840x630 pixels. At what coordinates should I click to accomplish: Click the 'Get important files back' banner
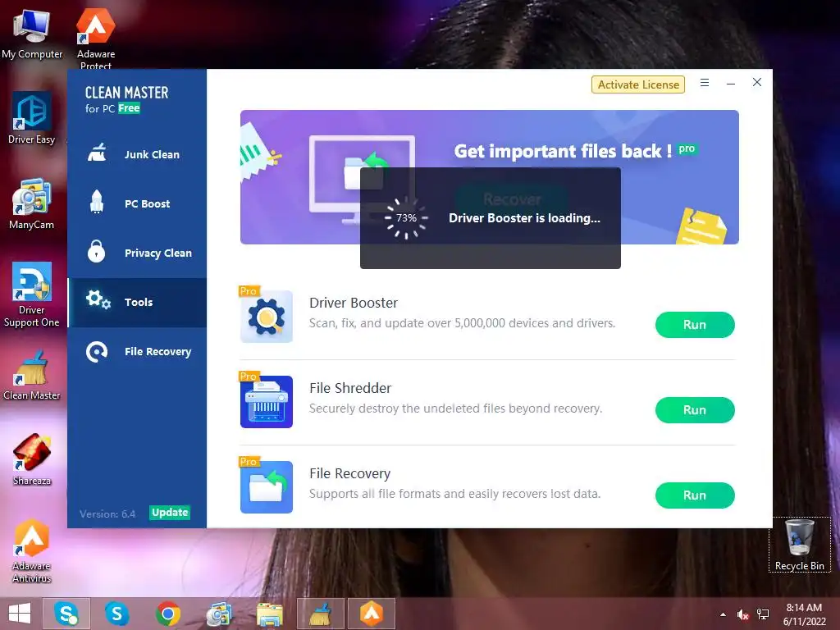(489, 177)
